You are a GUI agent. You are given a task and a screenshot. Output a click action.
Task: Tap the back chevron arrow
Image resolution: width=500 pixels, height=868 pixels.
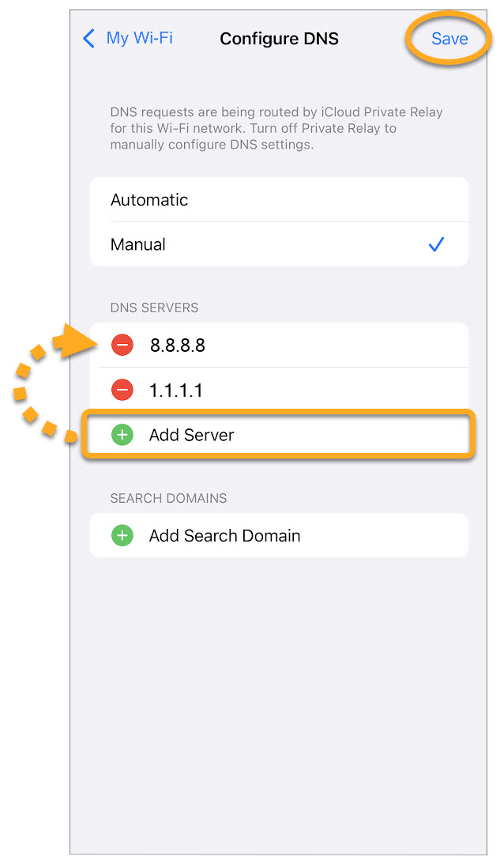tap(88, 38)
